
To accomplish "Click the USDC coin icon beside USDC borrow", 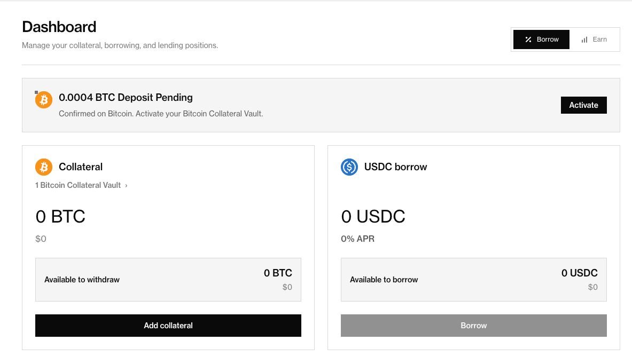I will coord(349,167).
